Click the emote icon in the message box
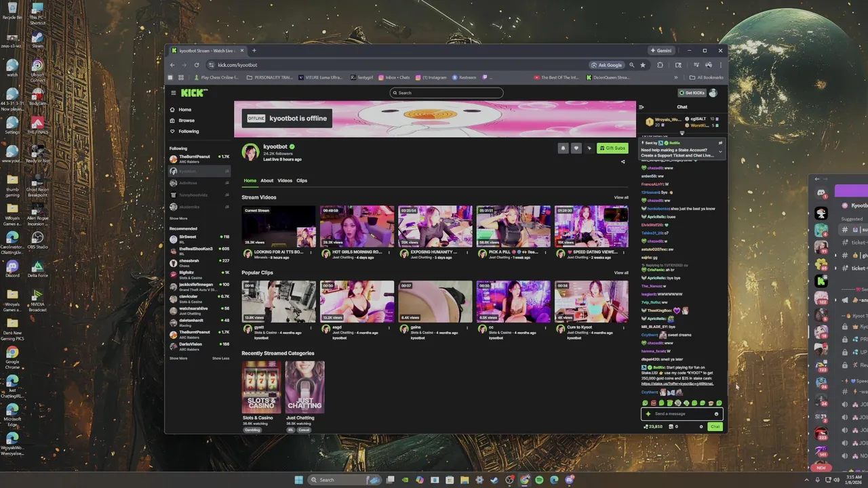Image resolution: width=868 pixels, height=488 pixels. tap(716, 413)
